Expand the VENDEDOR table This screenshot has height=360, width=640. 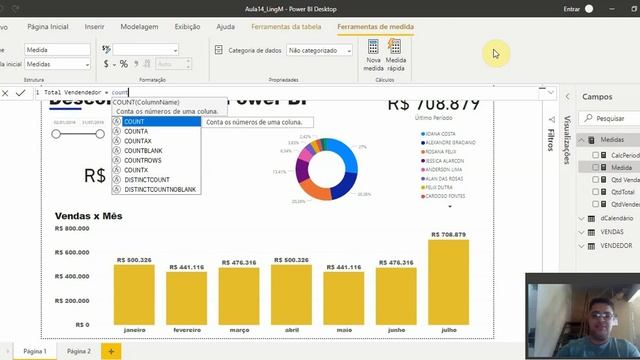click(x=581, y=246)
